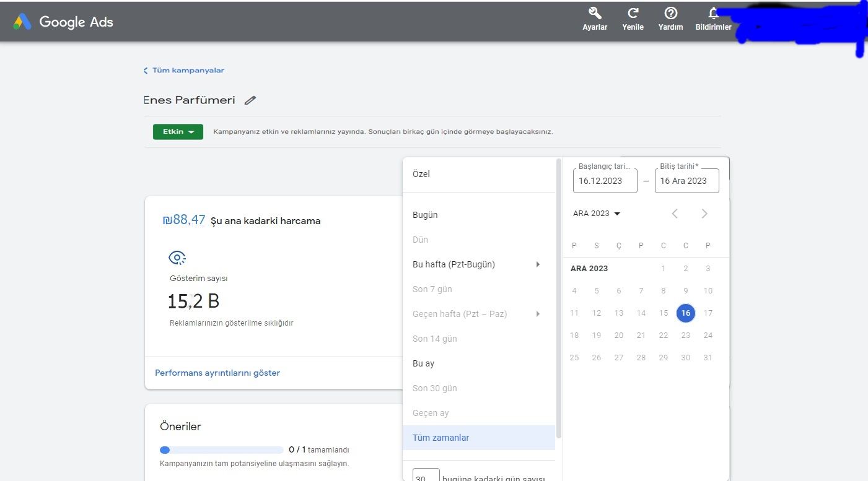868x481 pixels.
Task: Go to next month arrow
Action: 704,214
